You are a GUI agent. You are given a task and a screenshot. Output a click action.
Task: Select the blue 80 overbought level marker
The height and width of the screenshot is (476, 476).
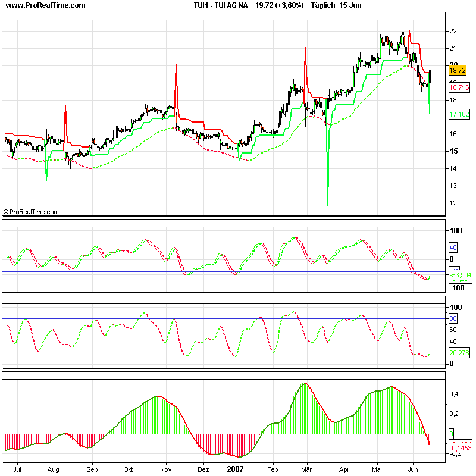[453, 318]
